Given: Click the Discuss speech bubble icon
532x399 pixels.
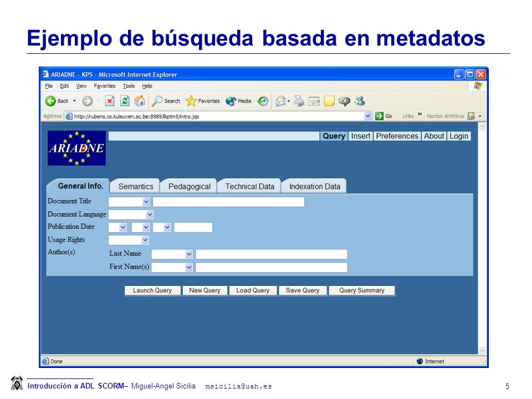Looking at the screenshot, I should pos(344,101).
